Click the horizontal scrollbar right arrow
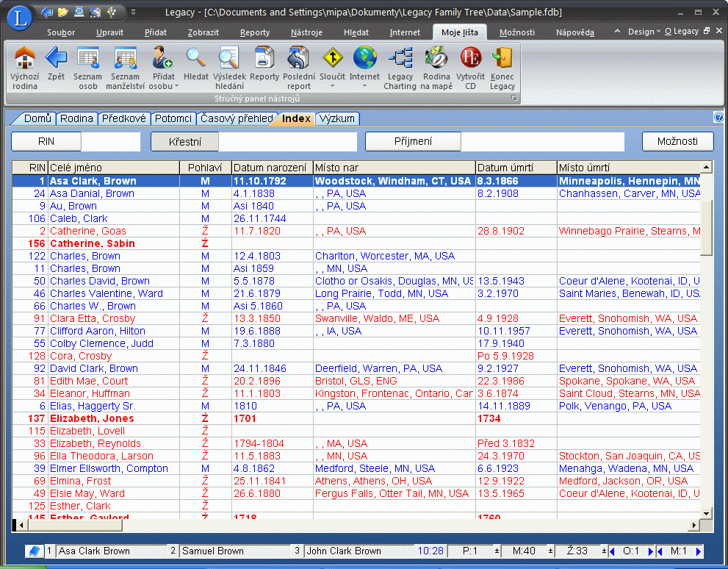The image size is (728, 569). point(693,526)
